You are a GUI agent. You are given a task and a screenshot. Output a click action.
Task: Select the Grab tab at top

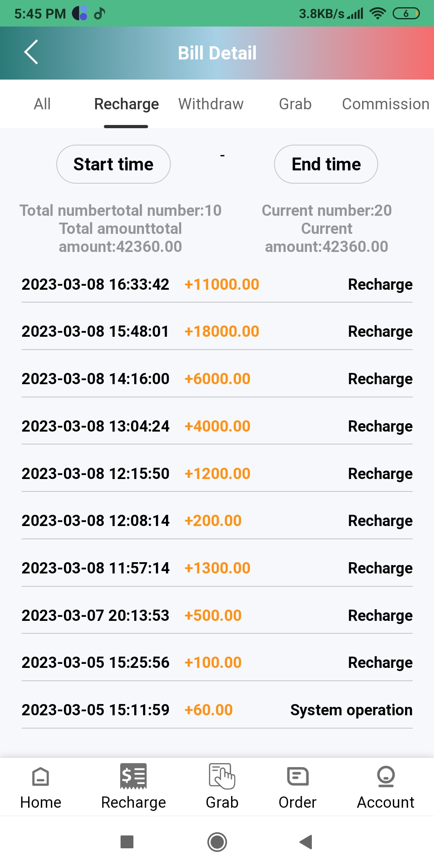(x=295, y=104)
